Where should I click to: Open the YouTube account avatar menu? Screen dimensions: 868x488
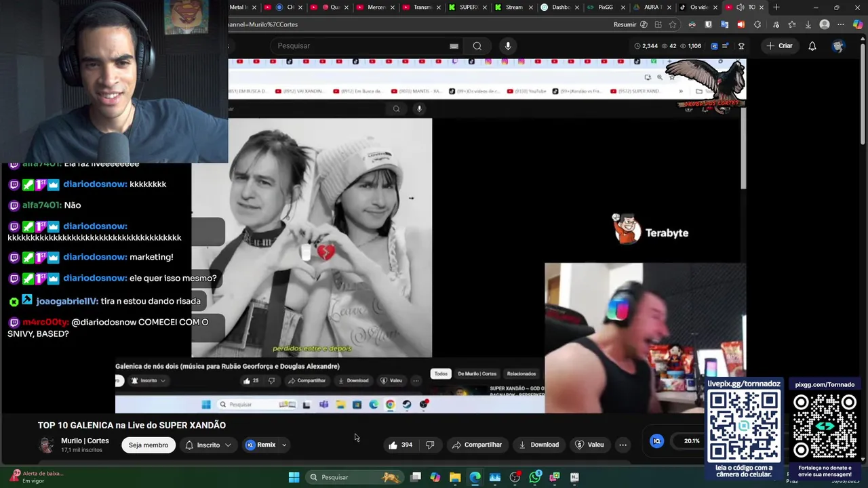(x=838, y=46)
